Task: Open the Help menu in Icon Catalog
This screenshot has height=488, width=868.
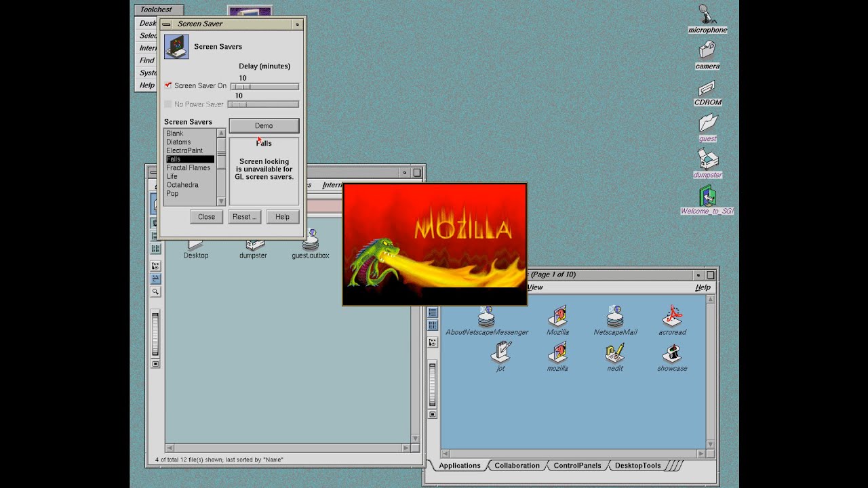Action: click(x=703, y=287)
